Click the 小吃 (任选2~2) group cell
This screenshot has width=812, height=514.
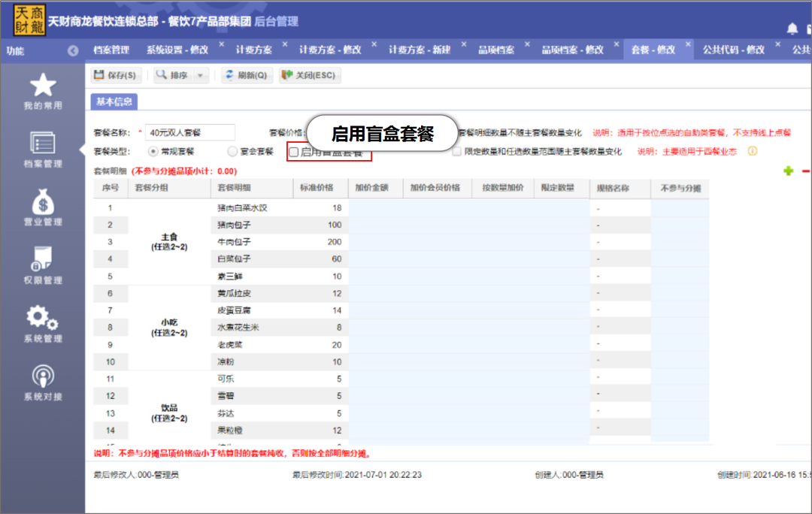click(x=169, y=328)
